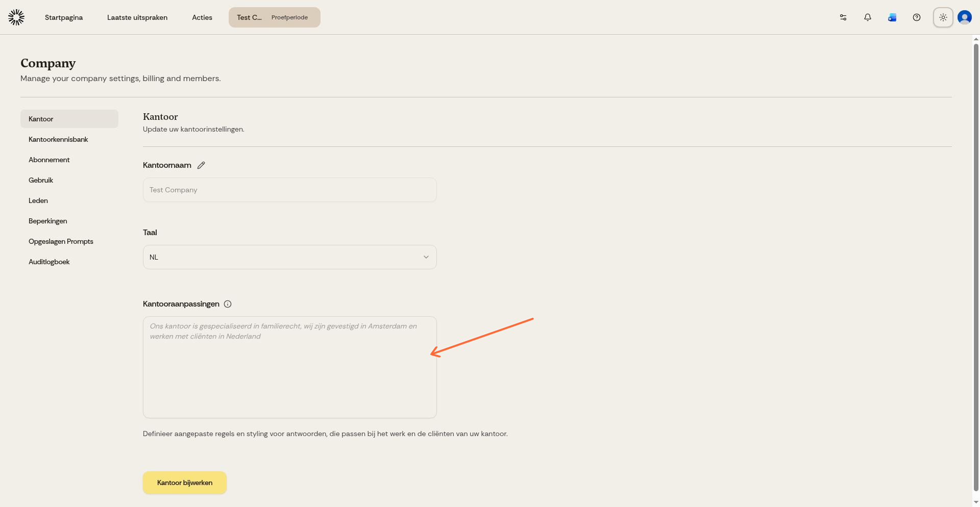Click the info icon beside Kantooraanpassingen
980x507 pixels.
point(228,304)
